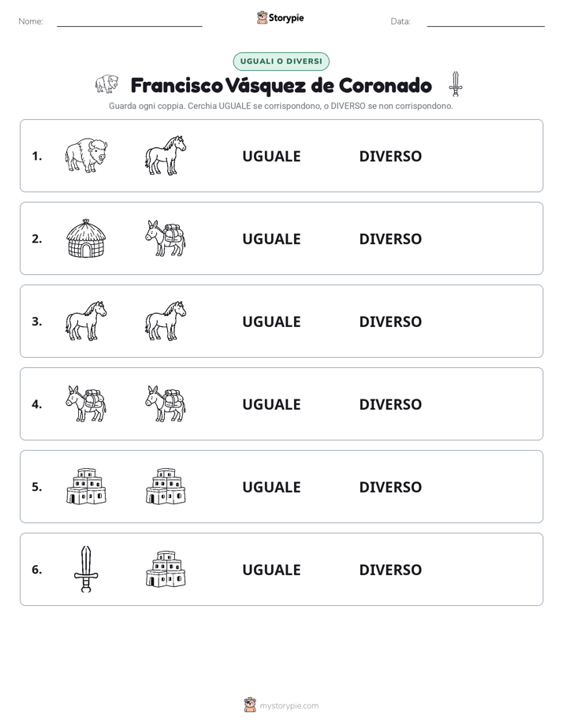Click the first pueblo picture in row 5

86,487
